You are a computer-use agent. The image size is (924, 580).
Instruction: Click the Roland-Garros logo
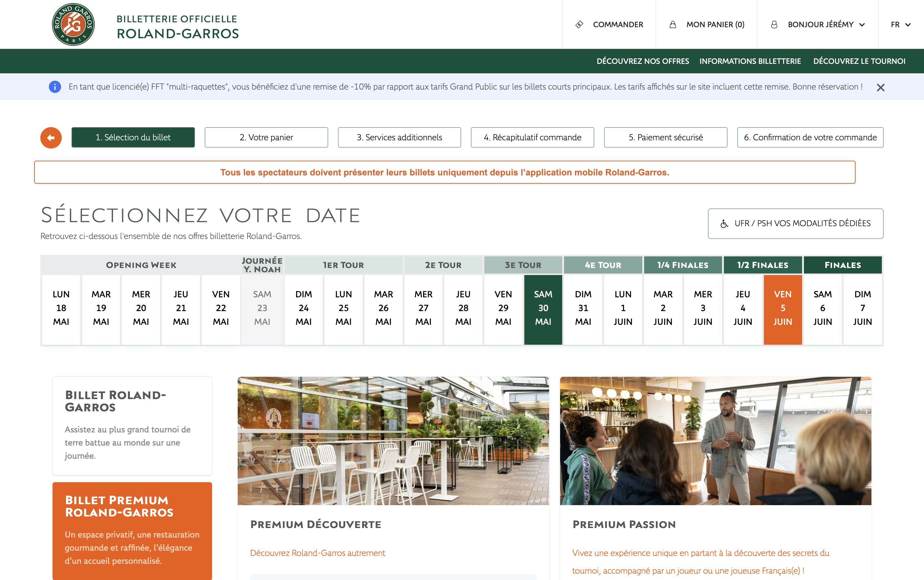point(73,24)
